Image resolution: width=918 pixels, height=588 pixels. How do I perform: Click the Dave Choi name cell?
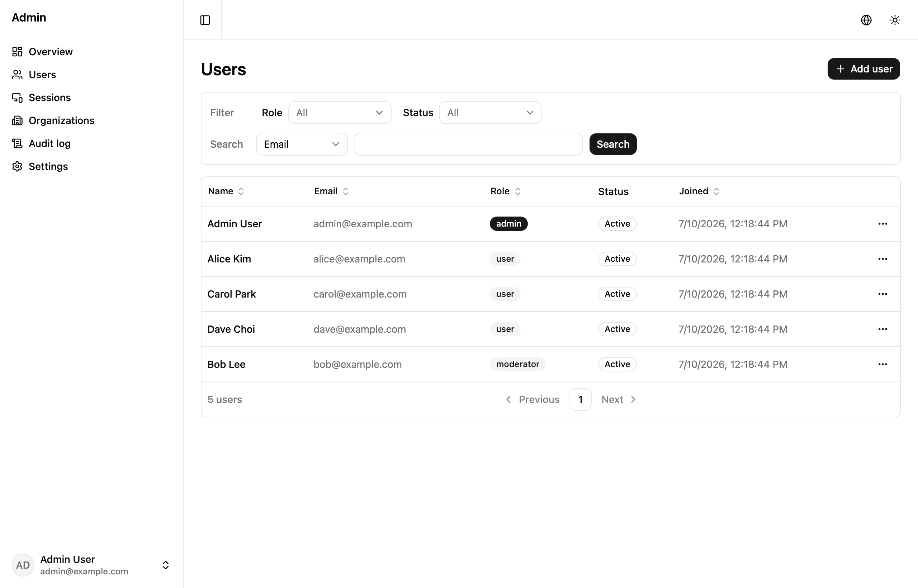tap(231, 329)
